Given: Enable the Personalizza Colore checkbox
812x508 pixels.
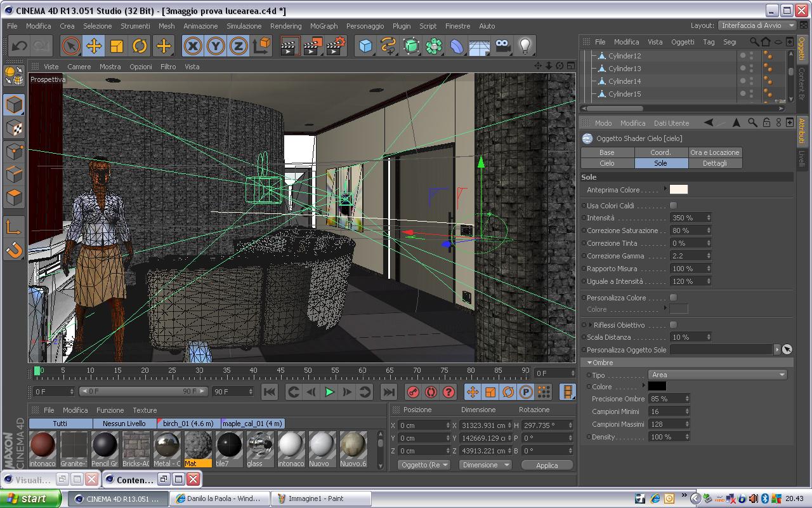Looking at the screenshot, I should 673,297.
